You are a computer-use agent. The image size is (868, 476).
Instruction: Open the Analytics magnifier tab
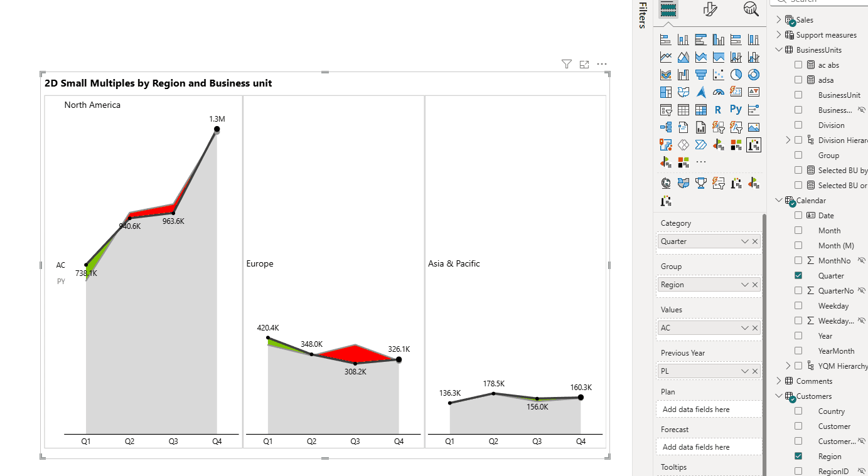(751, 9)
